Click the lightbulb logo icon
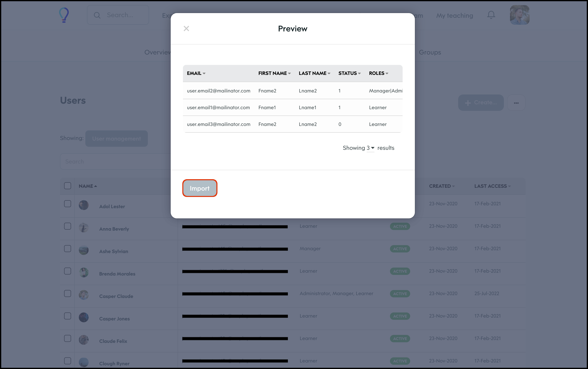 click(x=64, y=15)
